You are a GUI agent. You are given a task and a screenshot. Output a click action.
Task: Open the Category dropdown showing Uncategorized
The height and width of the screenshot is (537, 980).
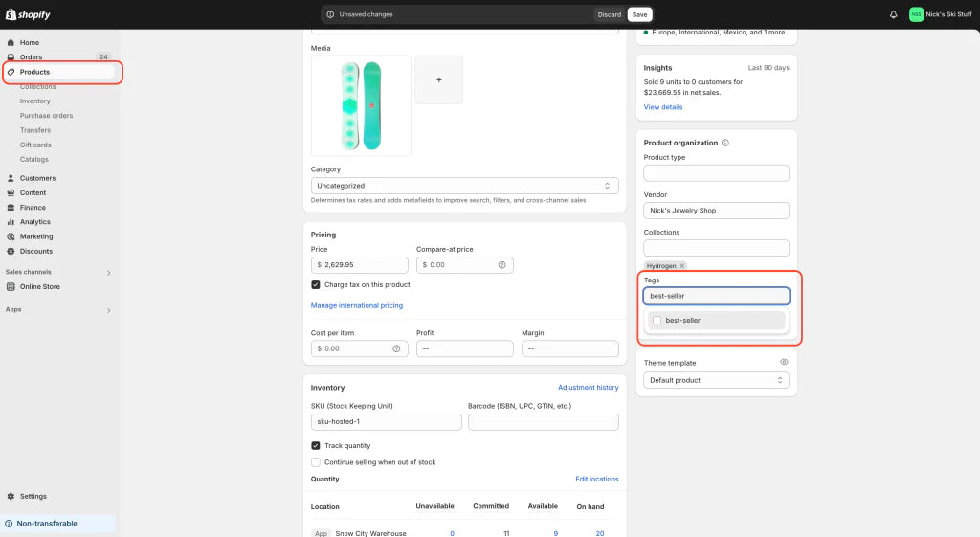(x=464, y=186)
